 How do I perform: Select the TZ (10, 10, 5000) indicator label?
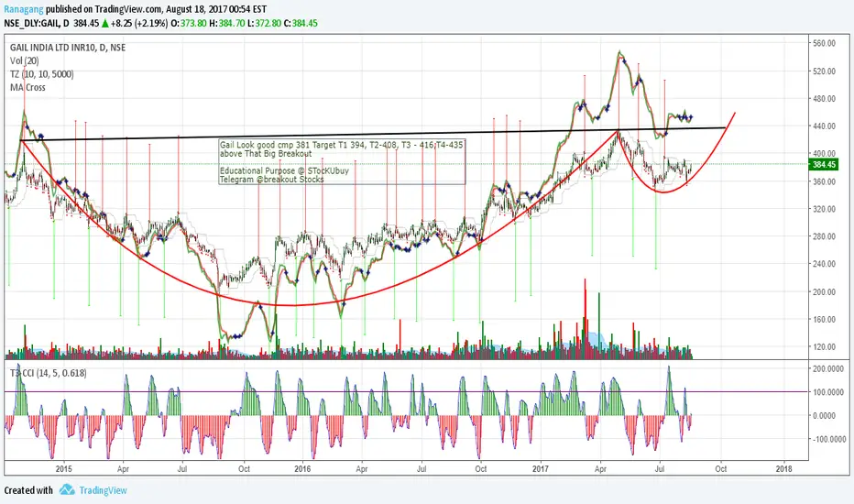pos(41,74)
